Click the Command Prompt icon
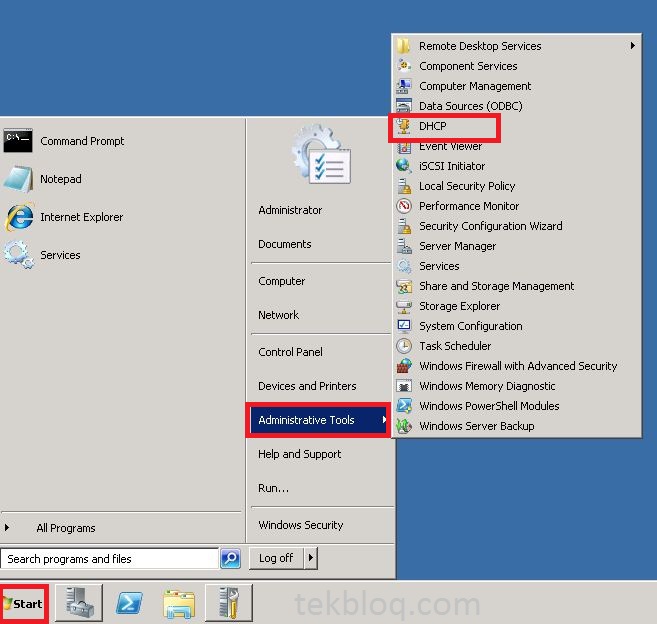 (18, 141)
